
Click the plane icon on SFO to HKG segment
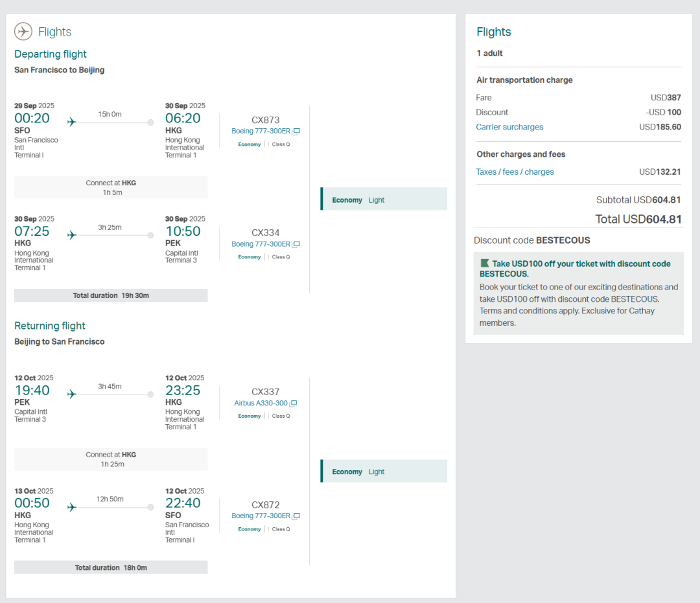click(x=71, y=122)
